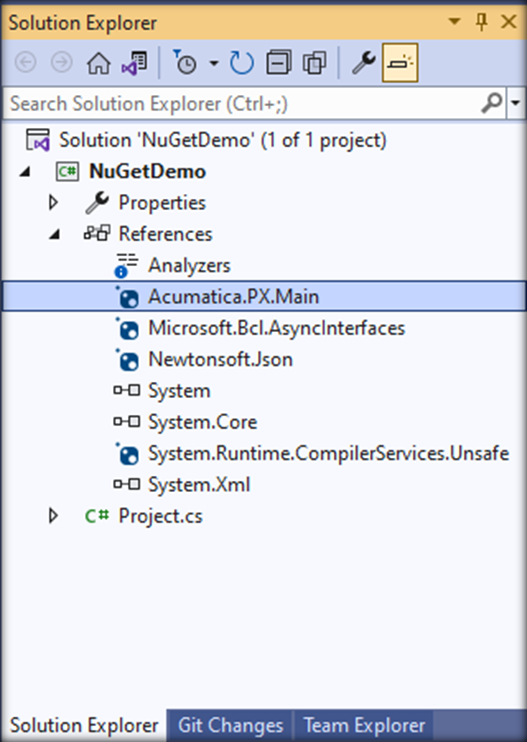Expand the Project.cs file node
Image resolution: width=527 pixels, height=742 pixels.
(x=53, y=516)
